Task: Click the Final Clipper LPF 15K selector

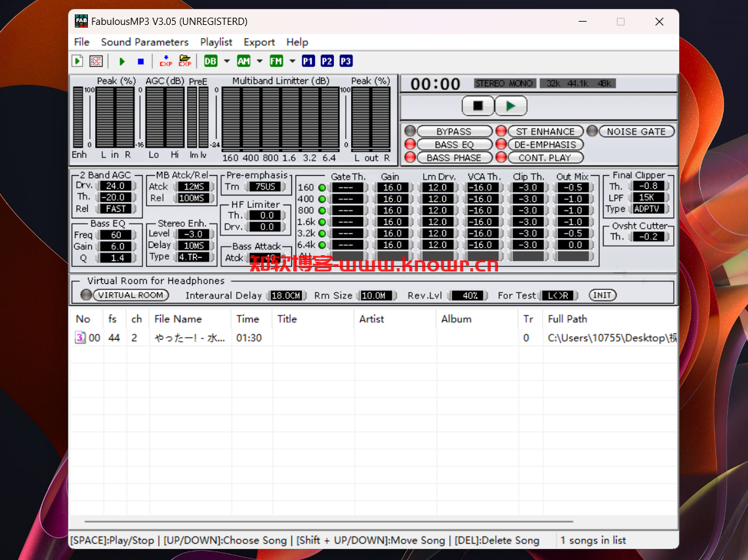Action: point(648,197)
